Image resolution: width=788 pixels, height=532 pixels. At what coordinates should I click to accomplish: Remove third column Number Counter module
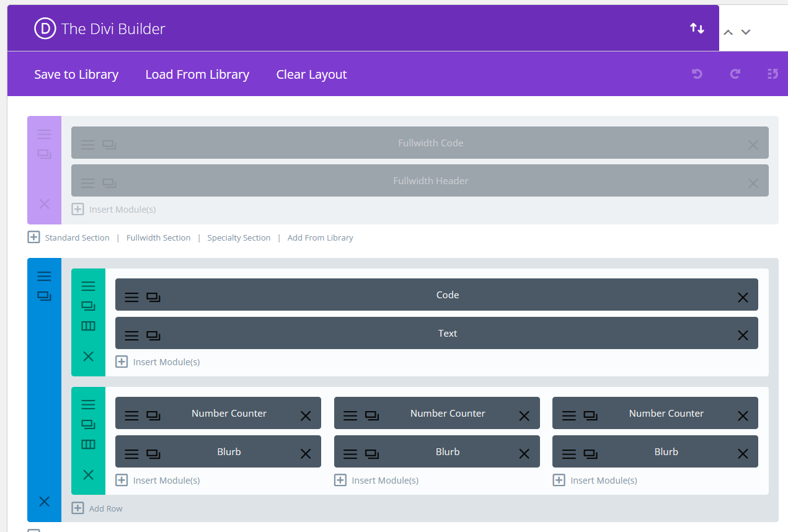tap(743, 416)
